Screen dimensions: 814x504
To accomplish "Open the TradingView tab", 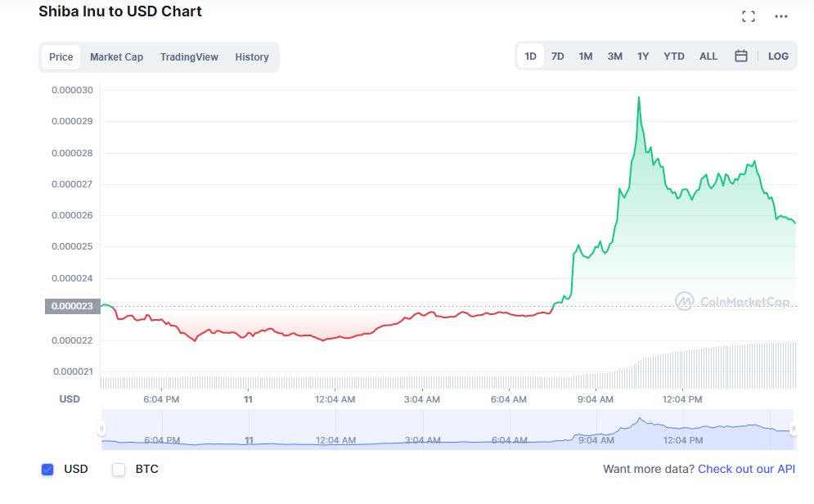I will point(189,57).
